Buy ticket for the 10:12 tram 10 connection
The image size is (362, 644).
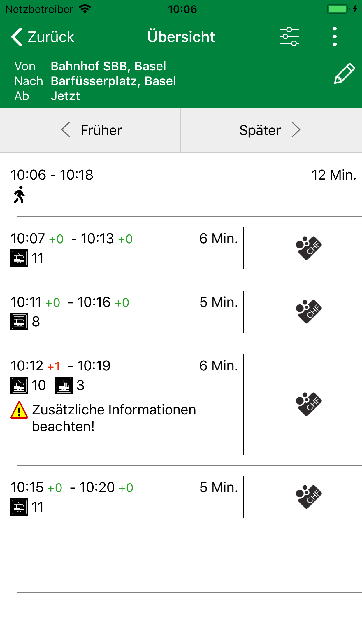(308, 404)
